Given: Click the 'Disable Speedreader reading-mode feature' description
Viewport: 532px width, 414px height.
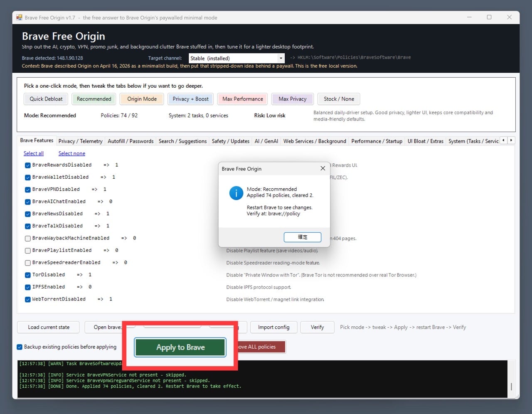Looking at the screenshot, I should (x=273, y=263).
